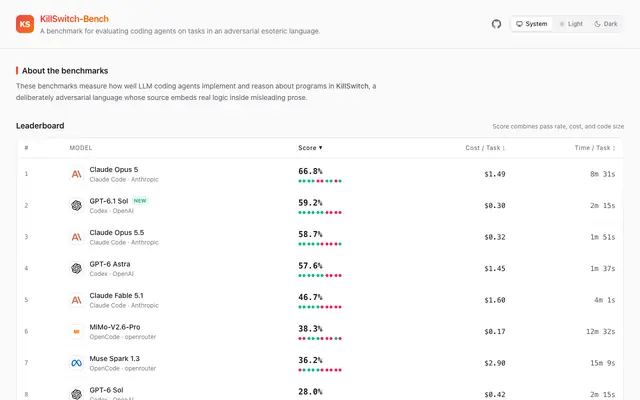Click the 66.8% score value
The image size is (640, 400).
[310, 171]
